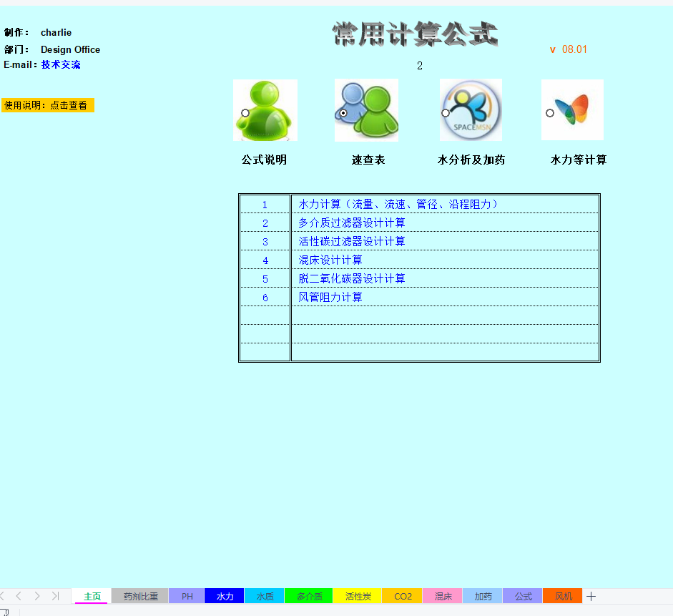Select the 水分析及加药 radio button
673x616 pixels.
tap(446, 113)
